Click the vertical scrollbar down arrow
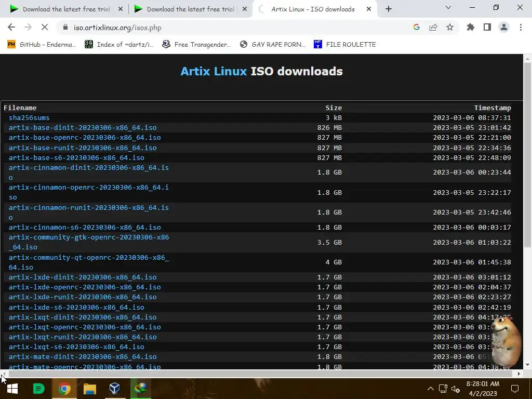The height and width of the screenshot is (399, 532). [527, 365]
